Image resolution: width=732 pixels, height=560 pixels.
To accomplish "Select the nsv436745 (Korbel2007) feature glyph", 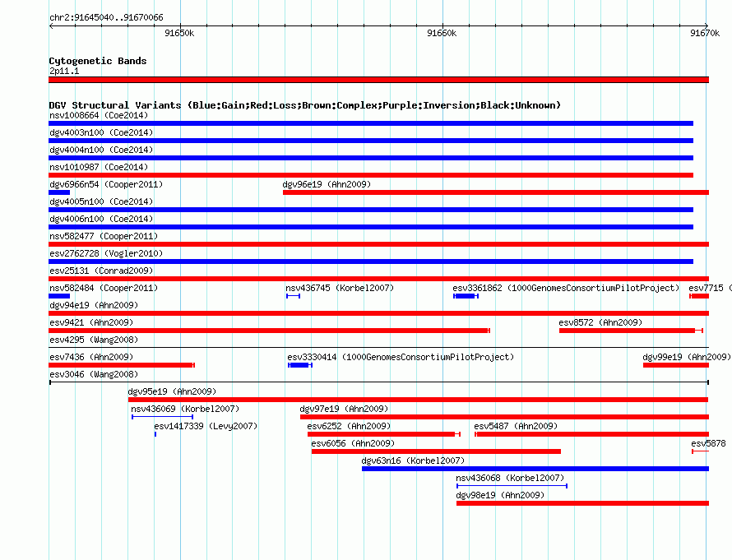I will tap(293, 296).
